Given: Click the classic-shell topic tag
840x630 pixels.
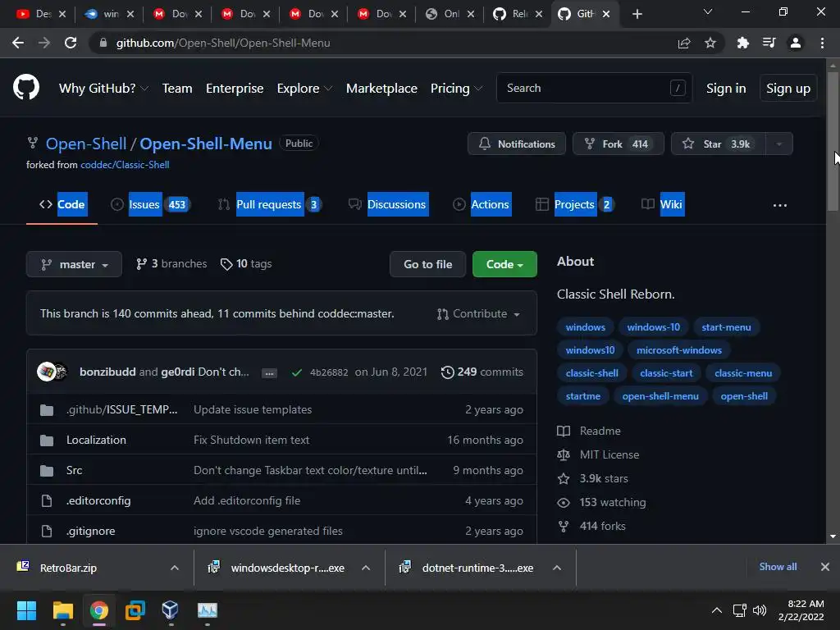Looking at the screenshot, I should (591, 373).
